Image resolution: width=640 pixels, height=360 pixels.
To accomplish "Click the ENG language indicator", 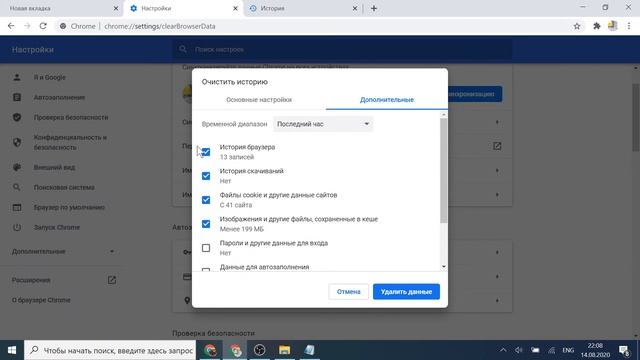I will (568, 350).
